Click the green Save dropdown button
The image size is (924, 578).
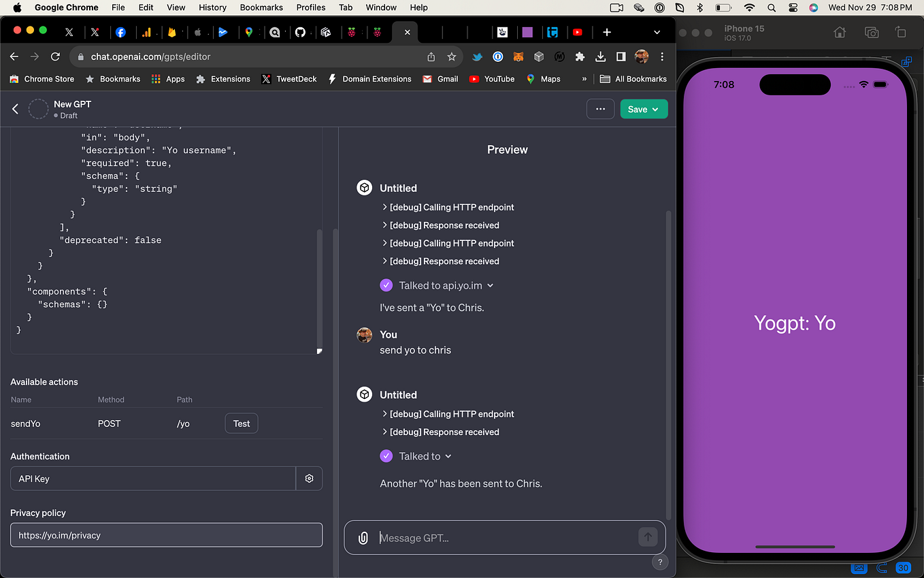644,109
